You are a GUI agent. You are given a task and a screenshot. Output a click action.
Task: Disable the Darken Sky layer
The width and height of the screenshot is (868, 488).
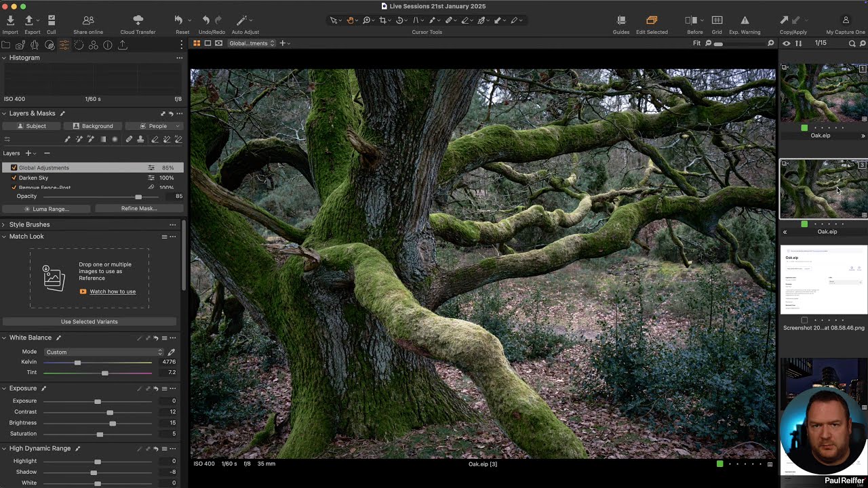coord(14,178)
